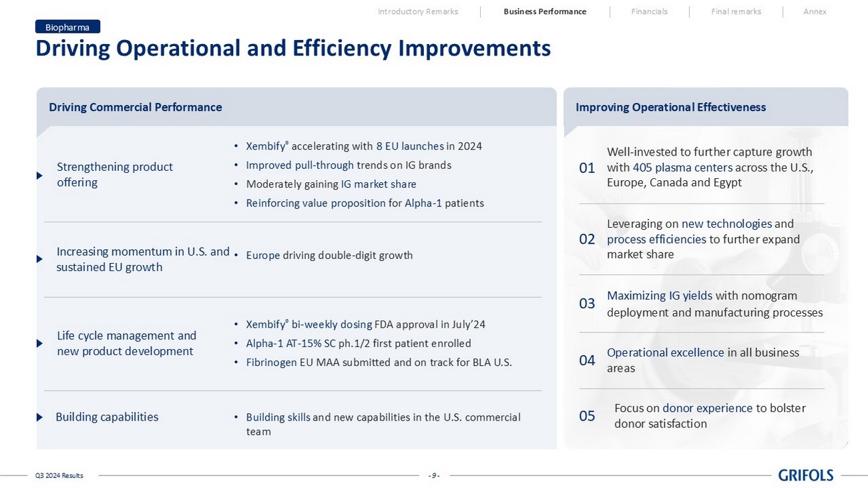Click the number 02 label
This screenshot has height=488, width=868.
(587, 239)
